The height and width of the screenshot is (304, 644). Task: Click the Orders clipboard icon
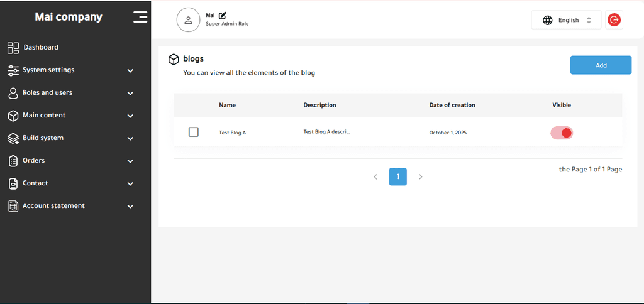point(13,161)
